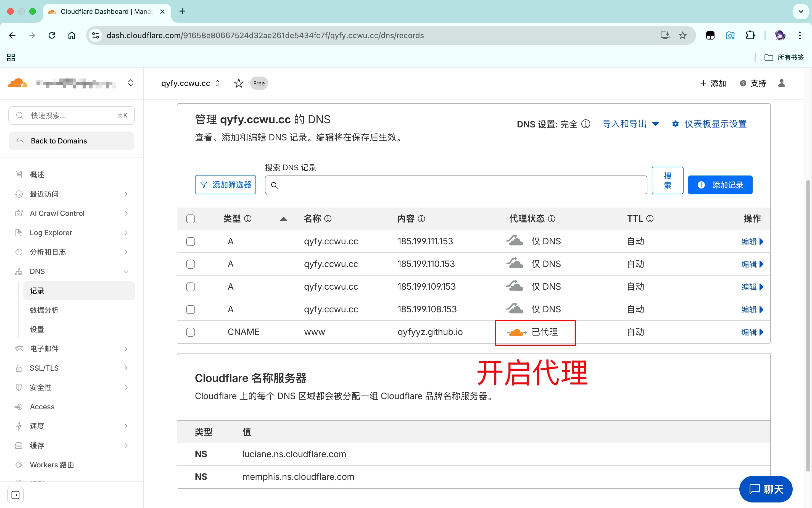Screen dimensions: 812x508
Task: Open the account switcher chevron
Action: pyautogui.click(x=131, y=83)
